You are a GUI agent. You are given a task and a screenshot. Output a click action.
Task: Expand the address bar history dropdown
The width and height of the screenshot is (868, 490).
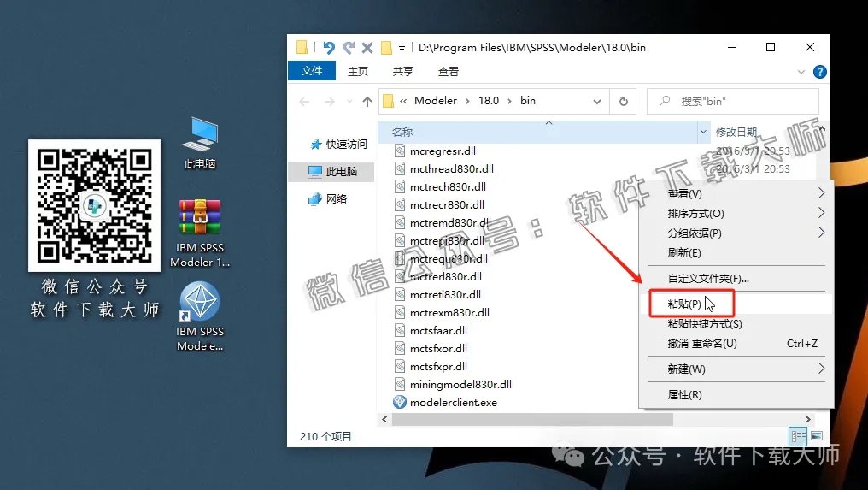pyautogui.click(x=596, y=102)
